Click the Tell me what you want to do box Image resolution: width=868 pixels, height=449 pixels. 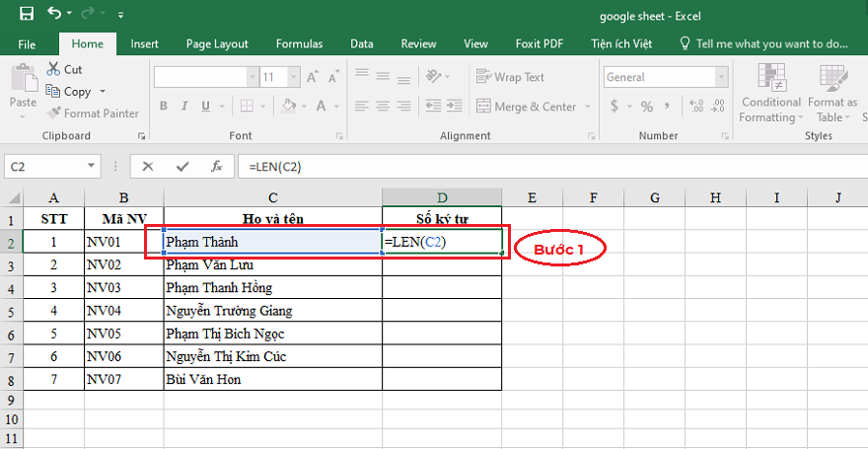[x=764, y=44]
